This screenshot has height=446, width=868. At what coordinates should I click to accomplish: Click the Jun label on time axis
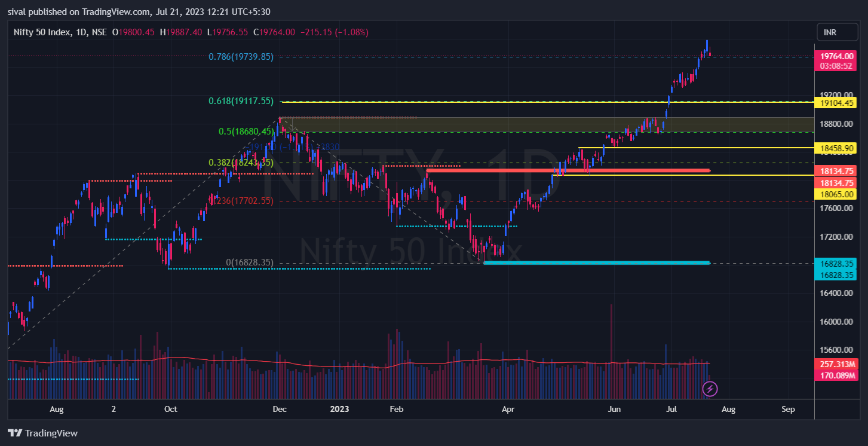[x=614, y=410]
